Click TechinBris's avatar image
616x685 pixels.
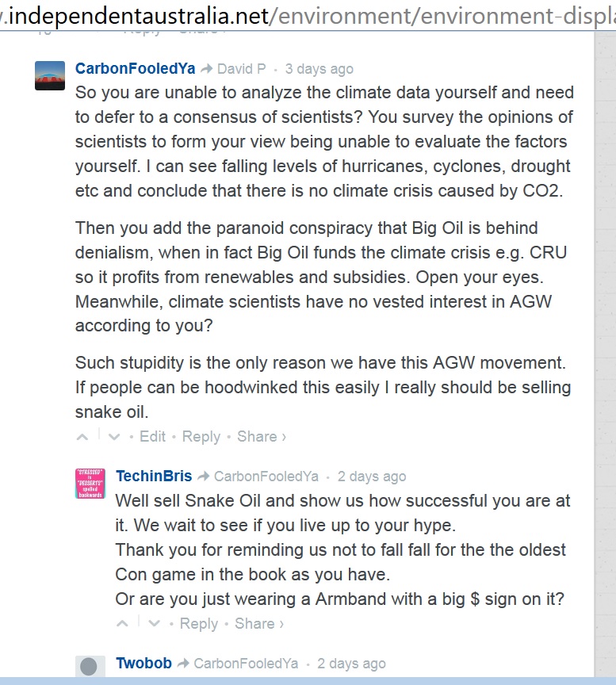90,483
